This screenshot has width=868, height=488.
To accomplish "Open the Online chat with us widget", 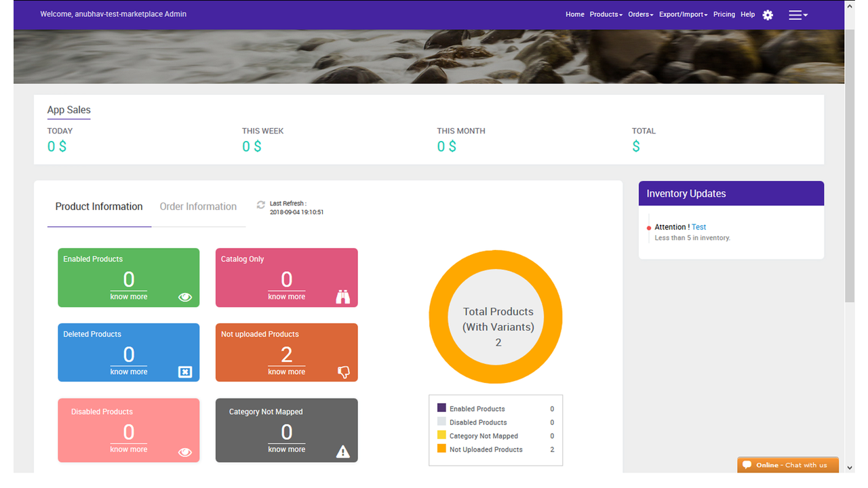I will pos(787,465).
